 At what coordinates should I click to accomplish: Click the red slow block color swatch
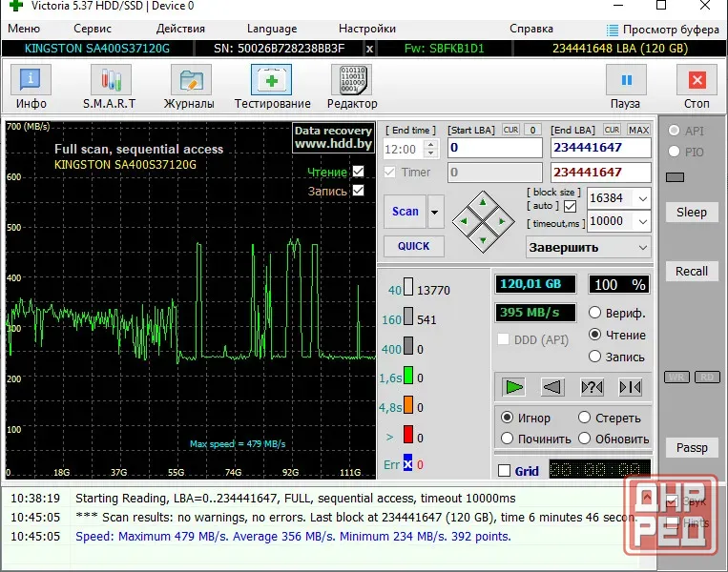408,435
